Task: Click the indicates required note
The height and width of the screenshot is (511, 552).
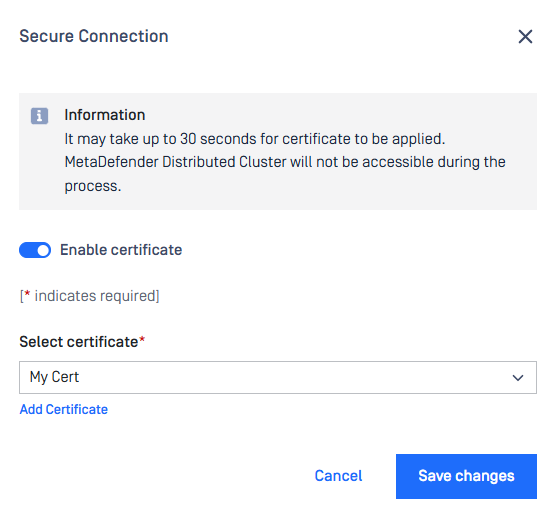Action: pyautogui.click(x=89, y=296)
